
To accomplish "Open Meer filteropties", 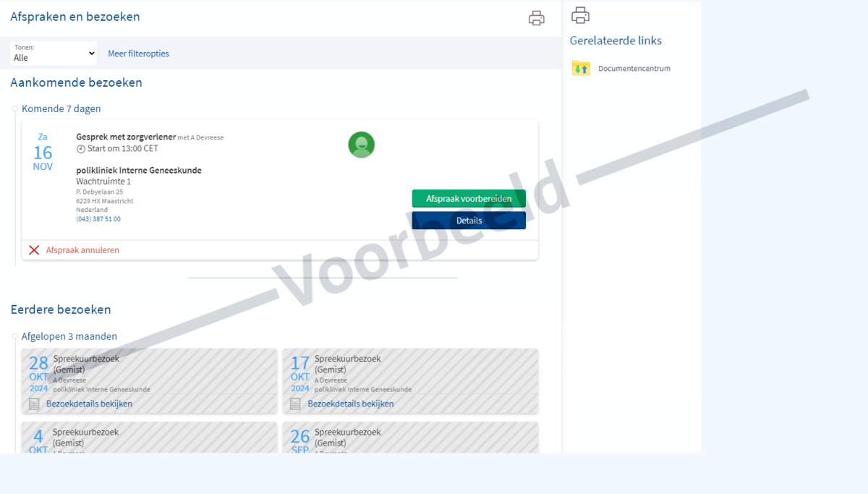I will coord(138,54).
